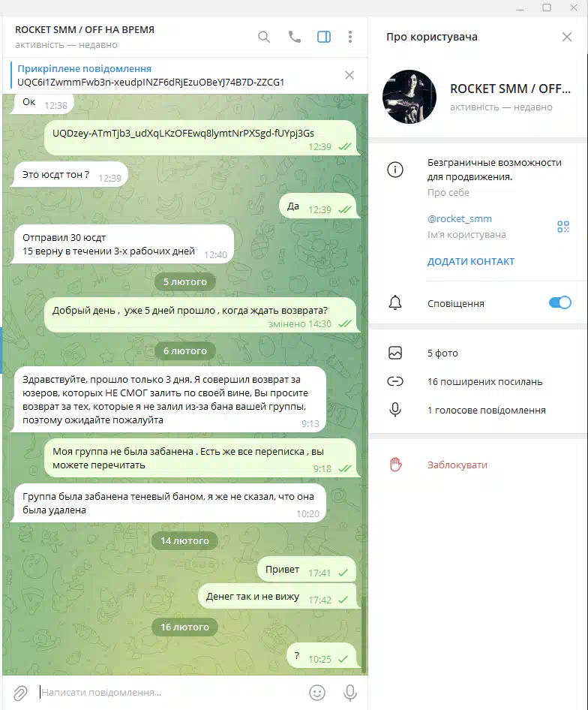Attach a file with paperclip icon

tap(20, 692)
